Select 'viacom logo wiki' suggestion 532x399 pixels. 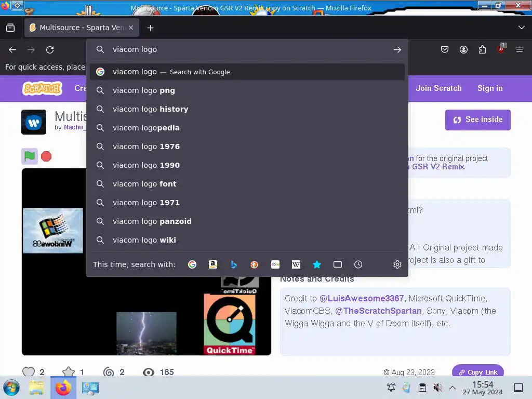(247, 240)
